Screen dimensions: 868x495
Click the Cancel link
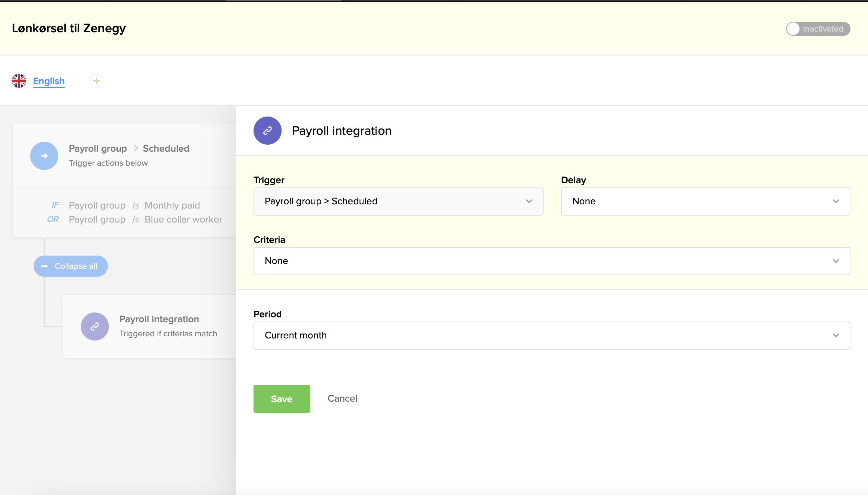point(342,398)
